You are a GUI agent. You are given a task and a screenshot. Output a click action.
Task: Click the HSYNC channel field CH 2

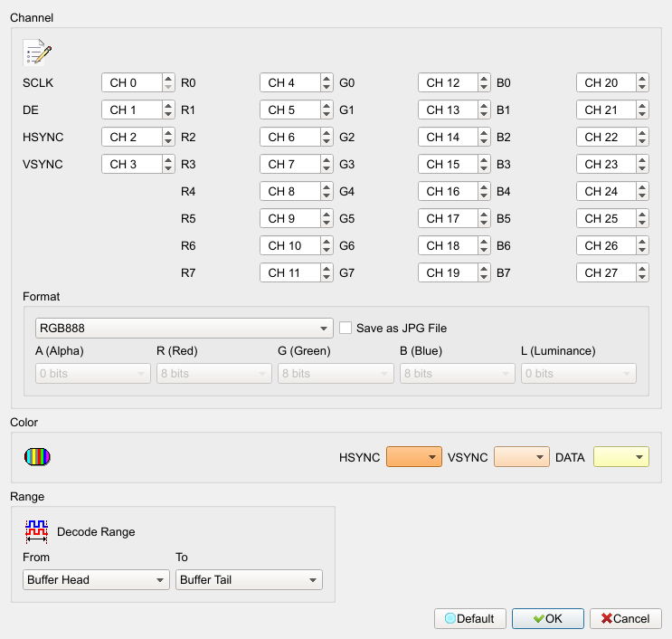(x=132, y=138)
